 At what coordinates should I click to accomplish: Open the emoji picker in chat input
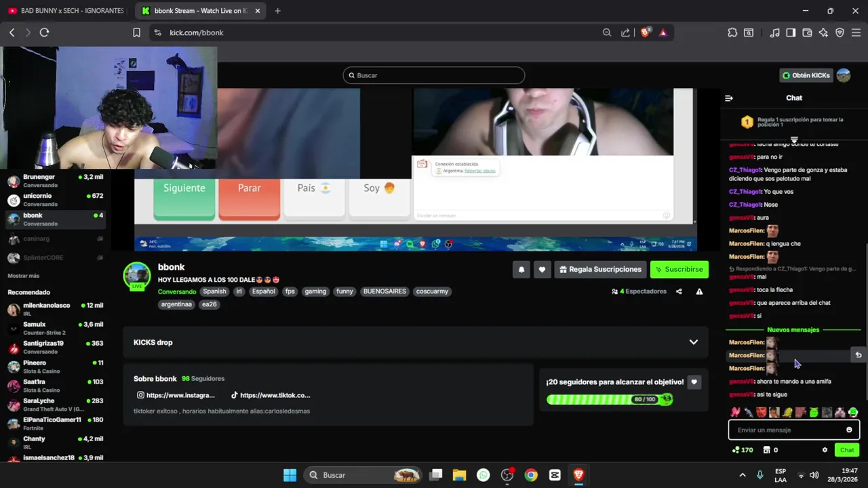pos(849,430)
